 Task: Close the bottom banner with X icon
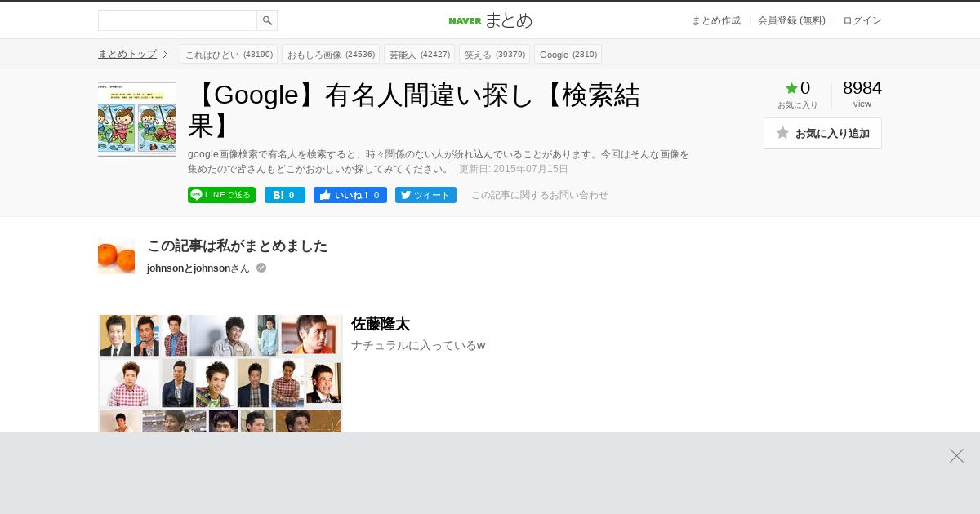tap(956, 455)
